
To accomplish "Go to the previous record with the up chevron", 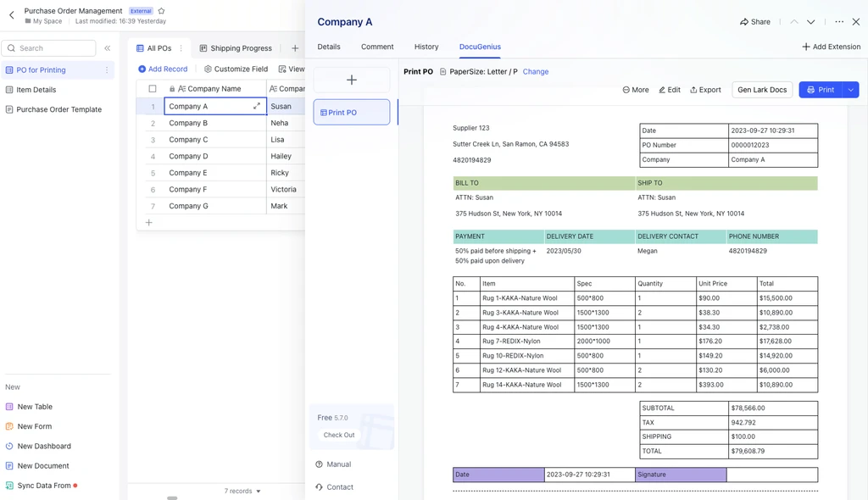I will [793, 22].
